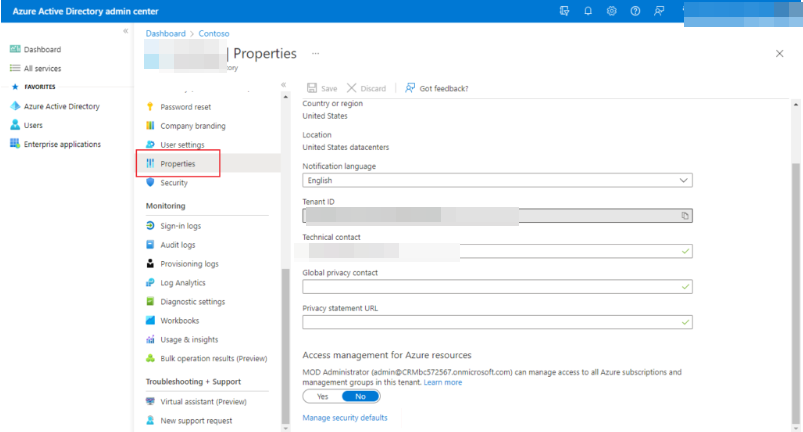The width and height of the screenshot is (803, 432).
Task: Click the Usage & insights icon
Action: click(x=150, y=339)
